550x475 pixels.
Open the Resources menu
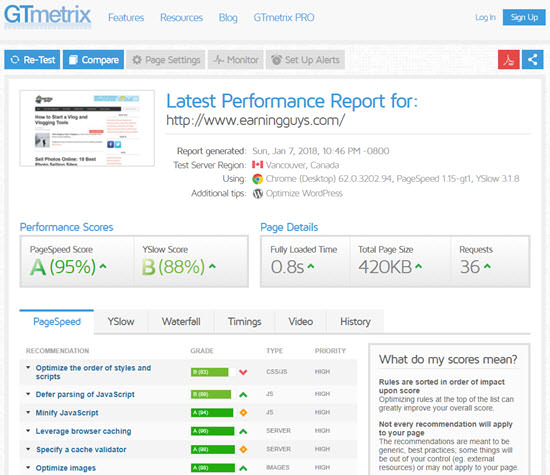[x=181, y=18]
